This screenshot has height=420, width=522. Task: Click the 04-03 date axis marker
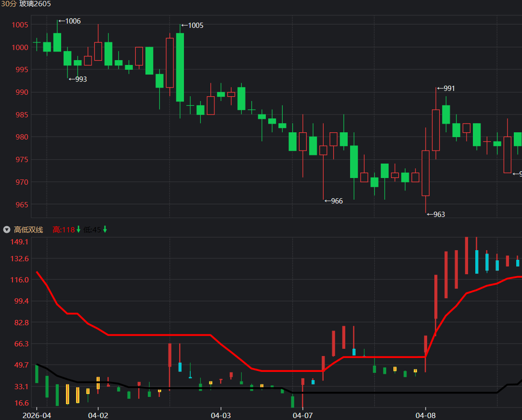221,415
